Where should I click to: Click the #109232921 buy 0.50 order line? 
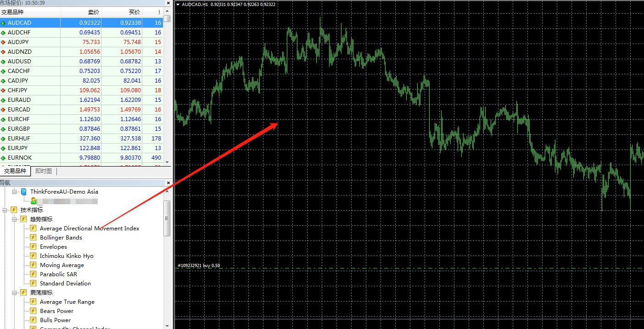(x=198, y=266)
